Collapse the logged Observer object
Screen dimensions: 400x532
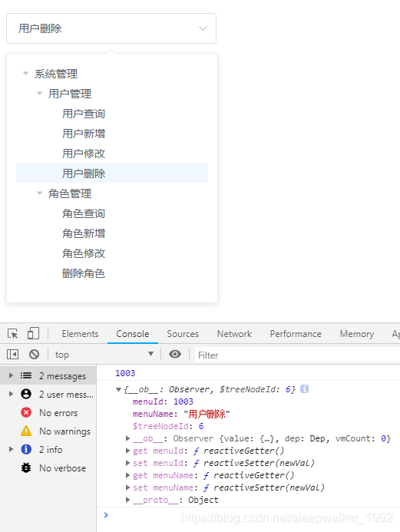pyautogui.click(x=118, y=389)
